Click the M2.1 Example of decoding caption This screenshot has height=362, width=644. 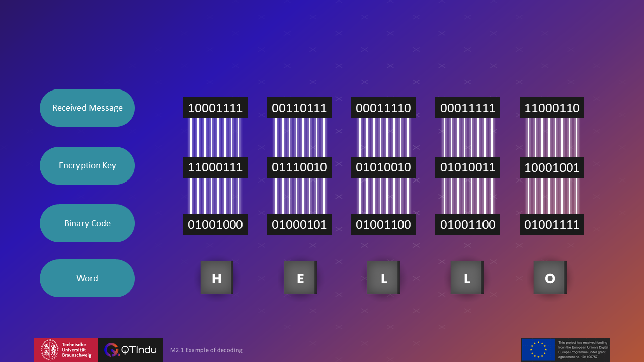(206, 350)
